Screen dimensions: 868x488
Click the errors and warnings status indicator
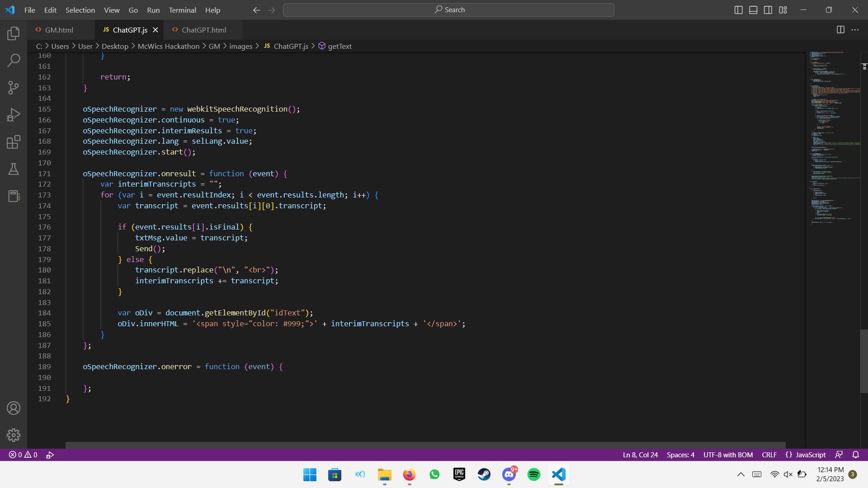[x=24, y=455]
